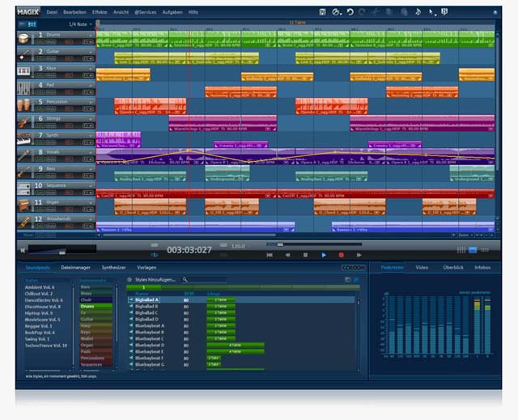Image resolution: width=518 pixels, height=420 pixels.
Task: Open the FX dropdown on the Pad track
Action: coord(88,92)
